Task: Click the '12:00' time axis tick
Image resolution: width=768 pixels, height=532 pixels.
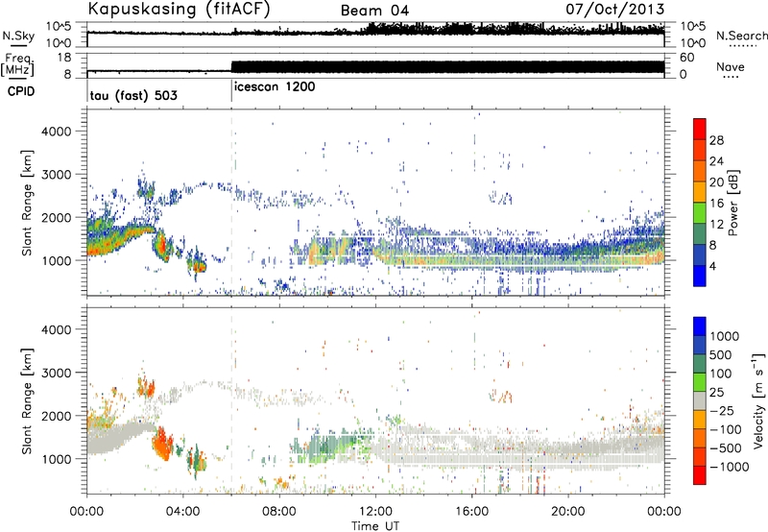Action: (375, 512)
